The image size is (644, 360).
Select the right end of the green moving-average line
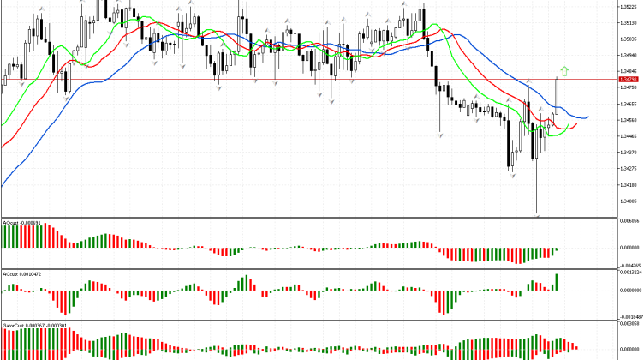[567, 129]
